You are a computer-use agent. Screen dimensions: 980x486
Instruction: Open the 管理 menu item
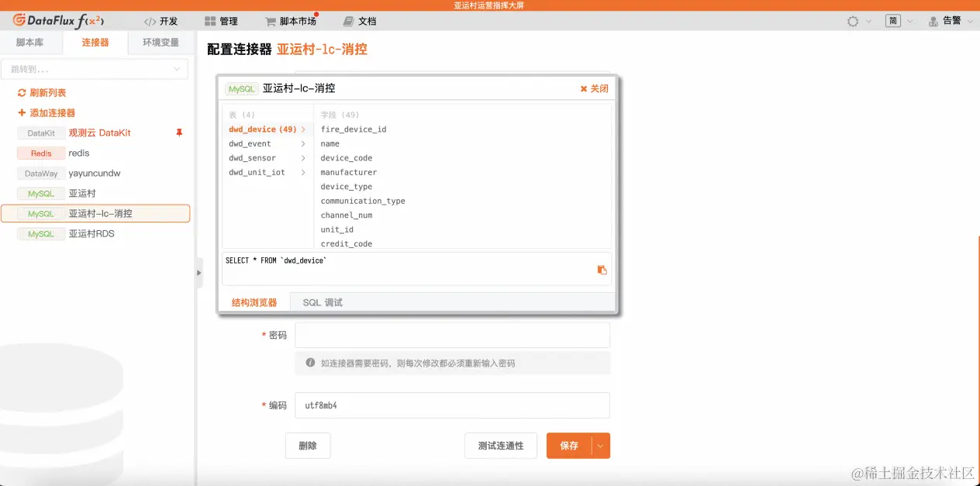(221, 22)
